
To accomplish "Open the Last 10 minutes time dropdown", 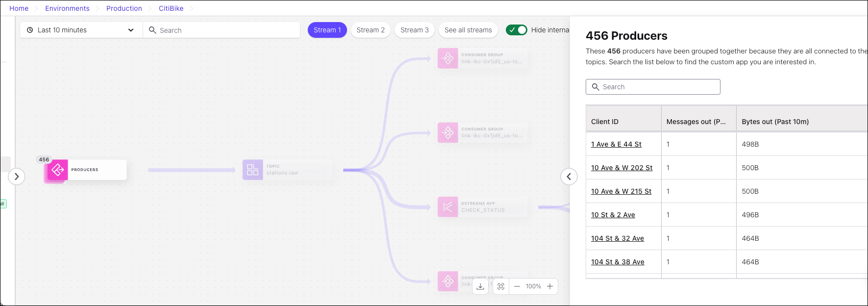I will pos(81,30).
